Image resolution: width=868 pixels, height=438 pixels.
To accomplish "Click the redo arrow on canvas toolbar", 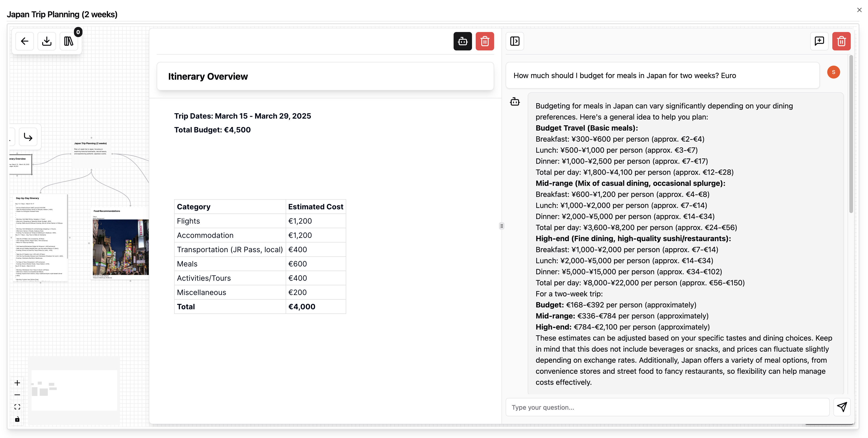I will pos(28,137).
